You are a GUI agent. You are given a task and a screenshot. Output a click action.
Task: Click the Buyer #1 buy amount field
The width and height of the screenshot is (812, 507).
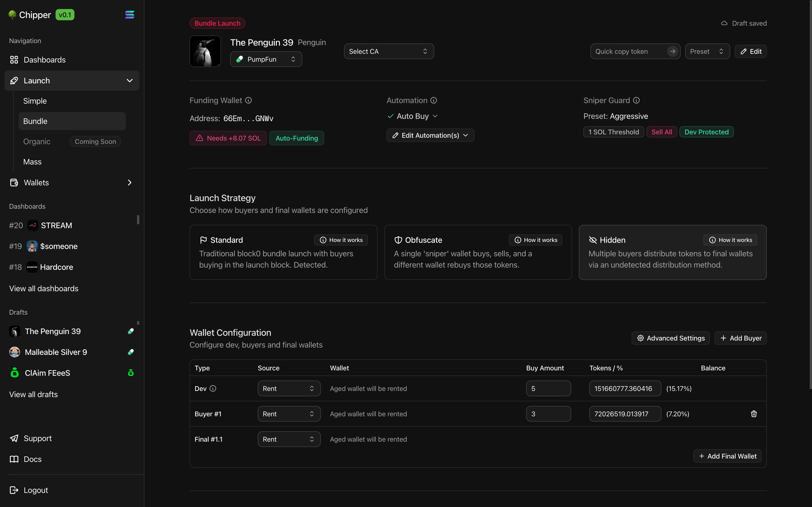tap(548, 414)
